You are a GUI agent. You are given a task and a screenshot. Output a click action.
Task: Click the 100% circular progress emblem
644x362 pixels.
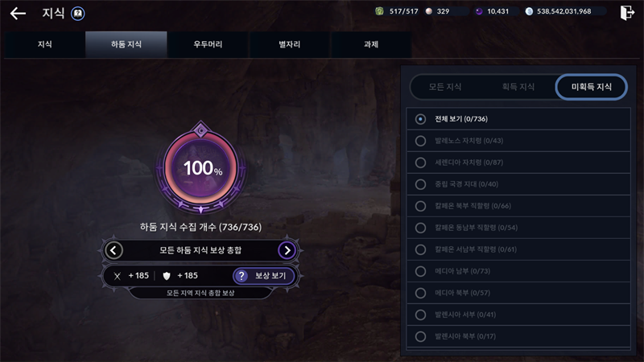[x=200, y=167]
